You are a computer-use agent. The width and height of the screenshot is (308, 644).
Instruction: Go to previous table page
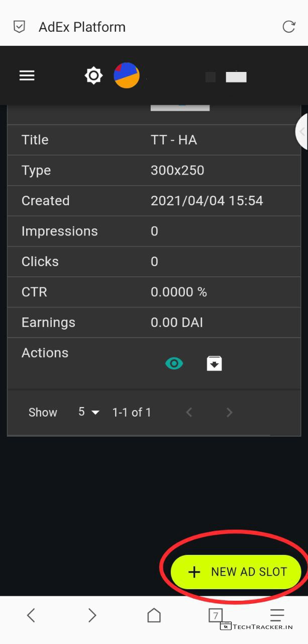[189, 413]
